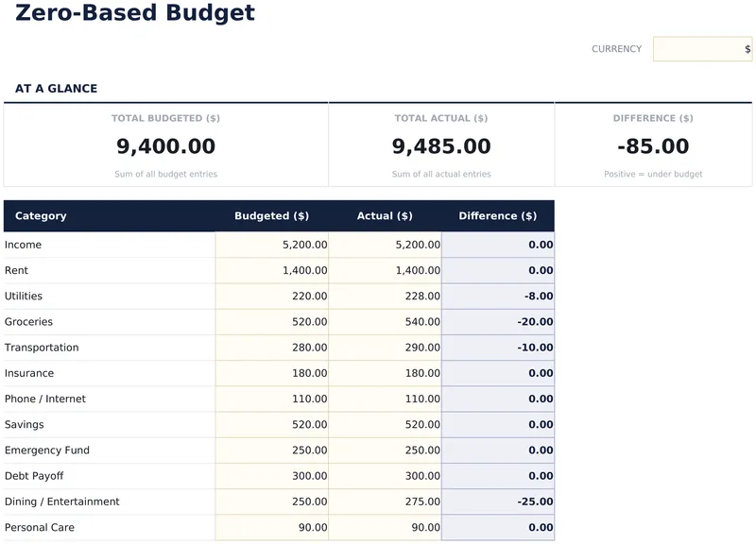Viewport: 756px width, 544px height.
Task: Select the Debt Payoff category label
Action: (34, 476)
